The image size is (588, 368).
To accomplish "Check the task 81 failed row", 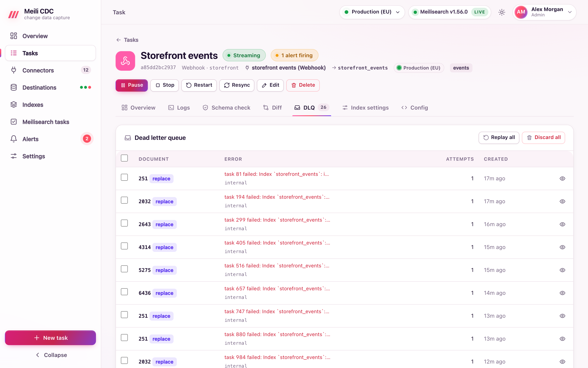I will point(124,177).
